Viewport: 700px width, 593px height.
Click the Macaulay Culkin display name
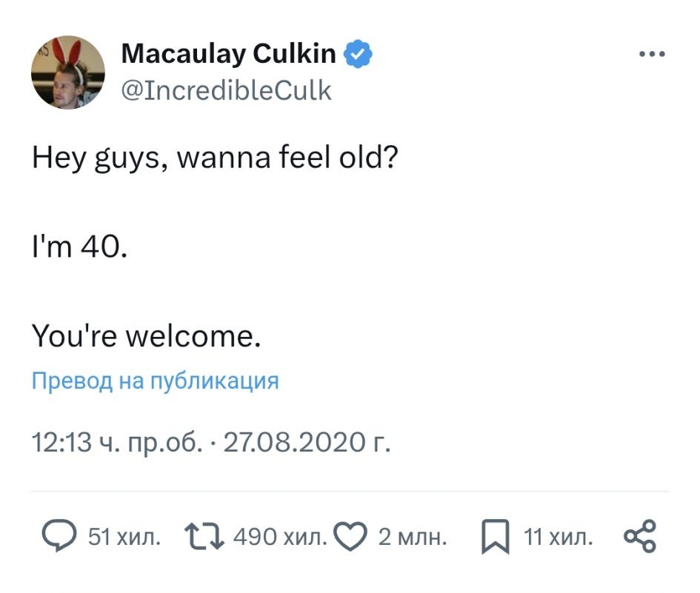point(228,54)
